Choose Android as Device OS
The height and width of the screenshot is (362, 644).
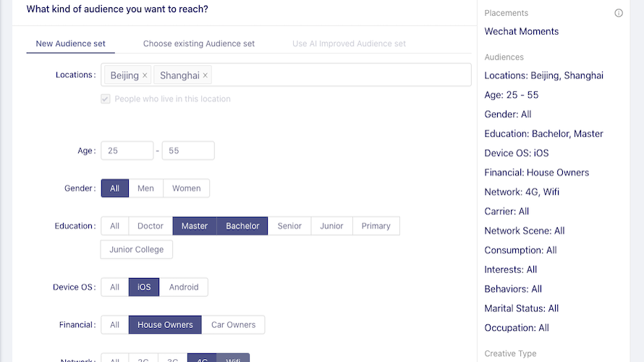coord(184,287)
